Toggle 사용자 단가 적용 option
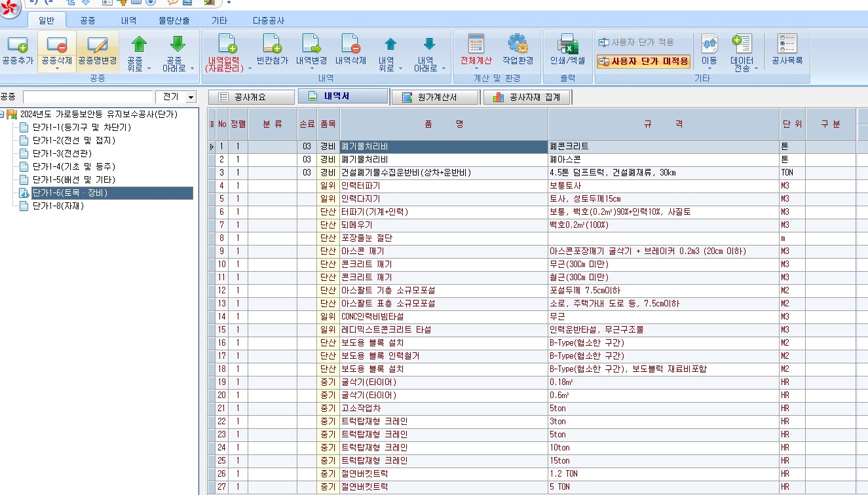Image resolution: width=868 pixels, height=495 pixels. [636, 42]
